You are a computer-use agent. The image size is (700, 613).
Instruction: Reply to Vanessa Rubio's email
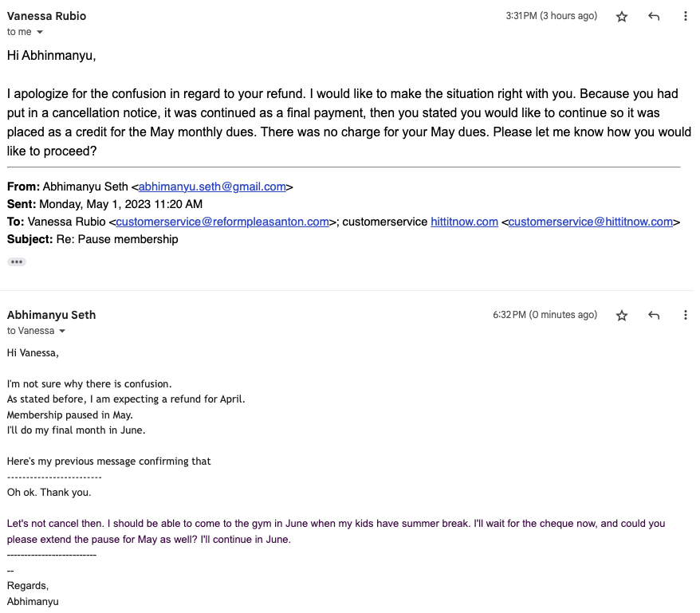pos(654,17)
